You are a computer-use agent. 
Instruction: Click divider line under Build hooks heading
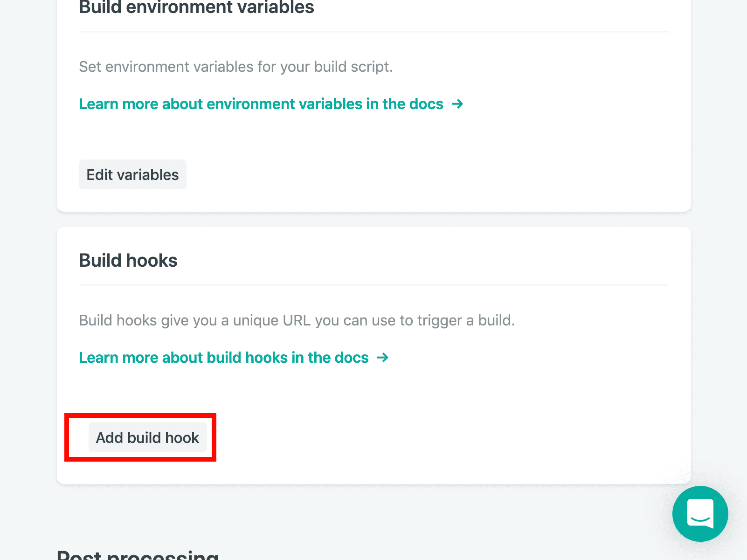point(373,285)
